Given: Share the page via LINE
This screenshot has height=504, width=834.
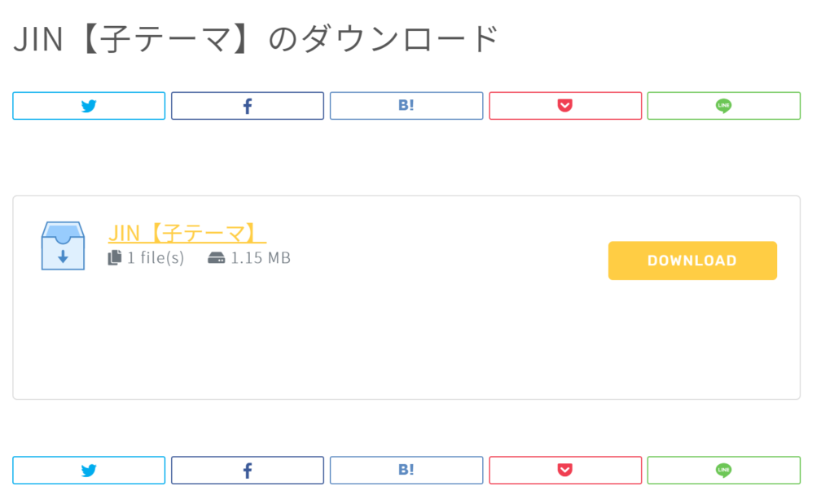Looking at the screenshot, I should point(724,105).
